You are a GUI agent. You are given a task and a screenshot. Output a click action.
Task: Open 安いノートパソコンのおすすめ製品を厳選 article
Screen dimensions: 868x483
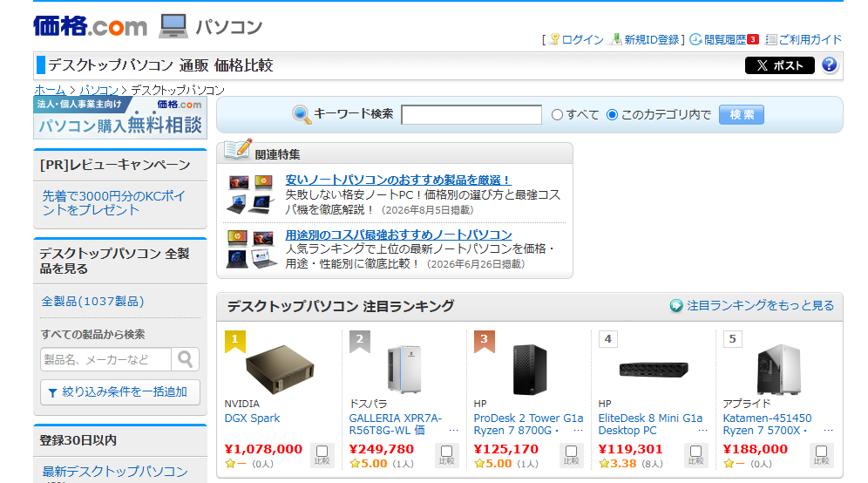pyautogui.click(x=397, y=180)
